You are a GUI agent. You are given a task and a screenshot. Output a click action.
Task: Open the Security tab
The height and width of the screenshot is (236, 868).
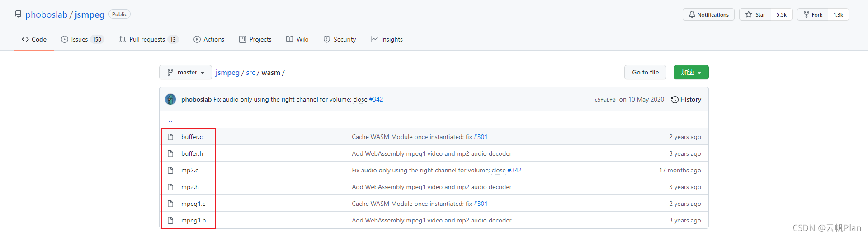(x=340, y=39)
